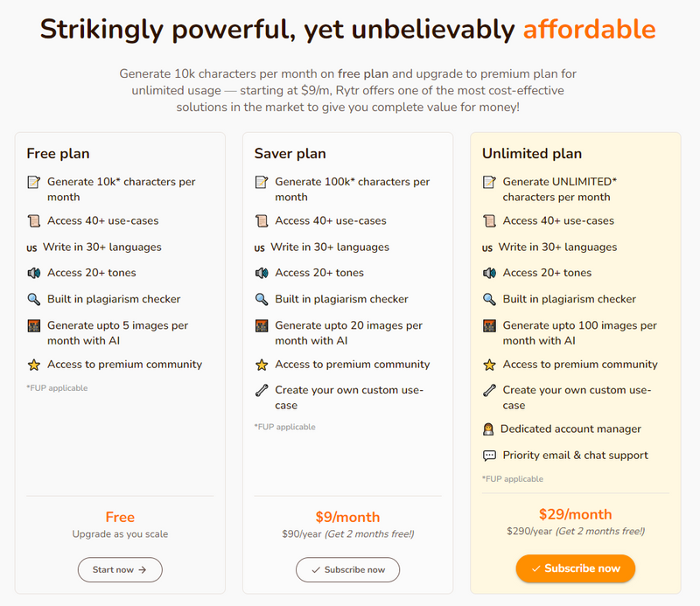700x606 pixels.
Task: Click the Dedicated account manager person icon
Action: pos(488,429)
